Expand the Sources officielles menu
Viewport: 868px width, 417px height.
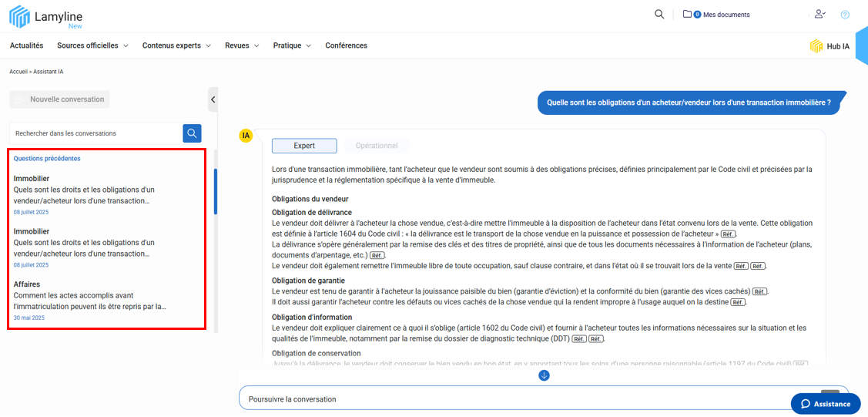[x=92, y=45]
